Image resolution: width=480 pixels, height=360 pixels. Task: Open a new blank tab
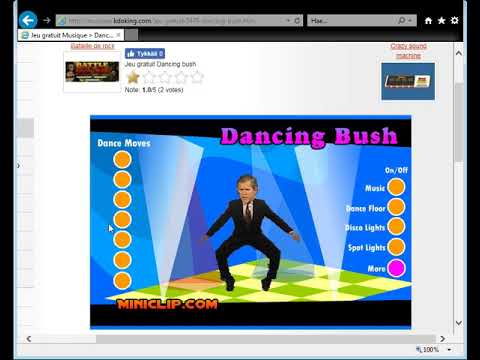[x=131, y=35]
